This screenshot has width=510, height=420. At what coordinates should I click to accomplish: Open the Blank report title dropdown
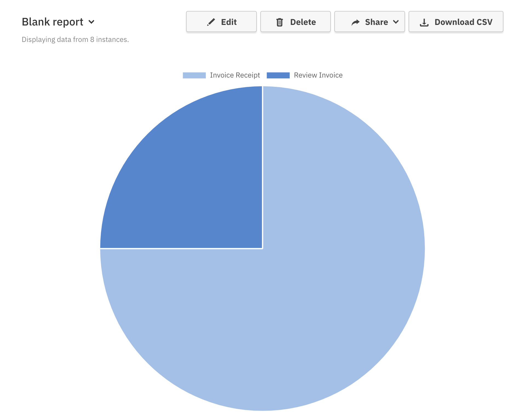pos(58,22)
